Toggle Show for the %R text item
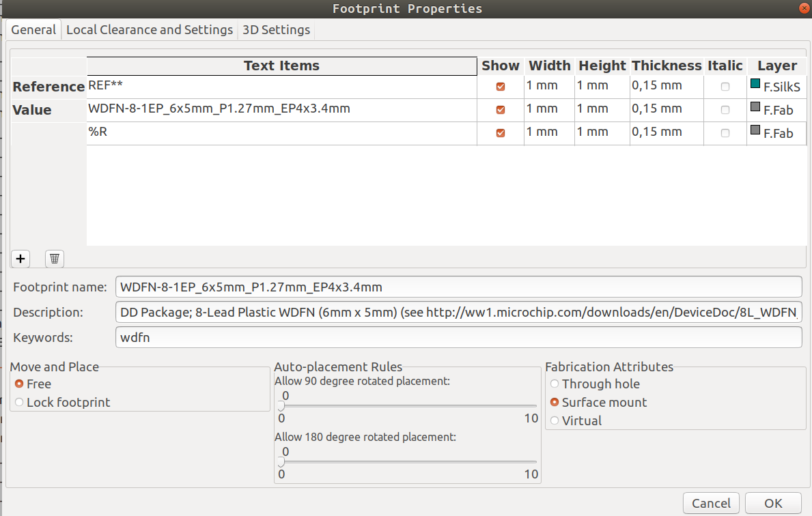This screenshot has height=516, width=812. 500,132
